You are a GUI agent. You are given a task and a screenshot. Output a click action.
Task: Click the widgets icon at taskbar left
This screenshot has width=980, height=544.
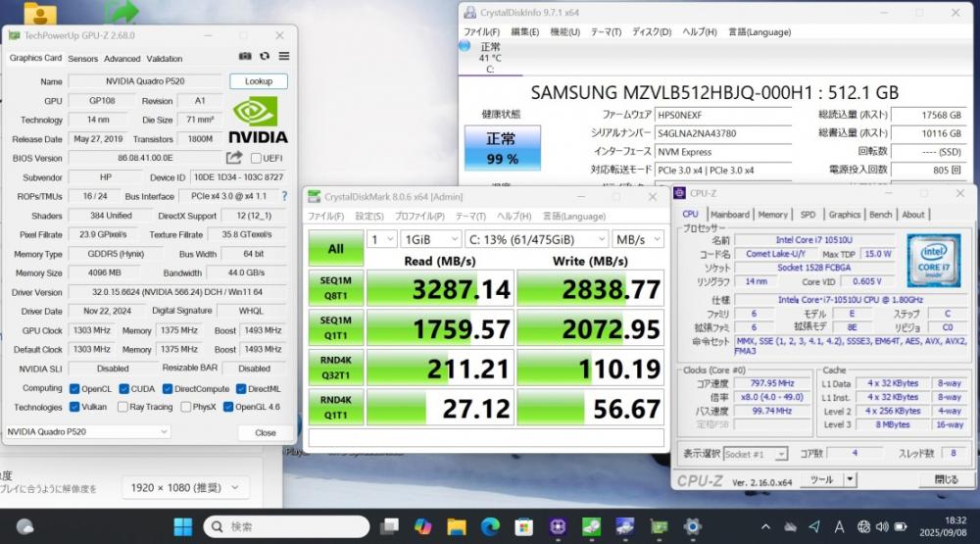coord(25,526)
